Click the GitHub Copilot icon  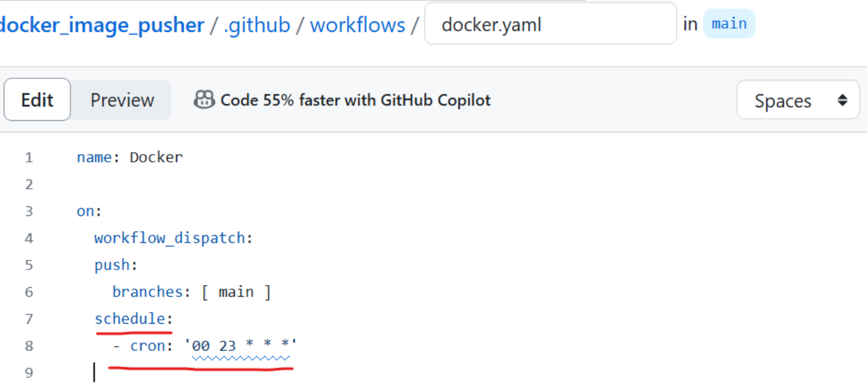204,100
